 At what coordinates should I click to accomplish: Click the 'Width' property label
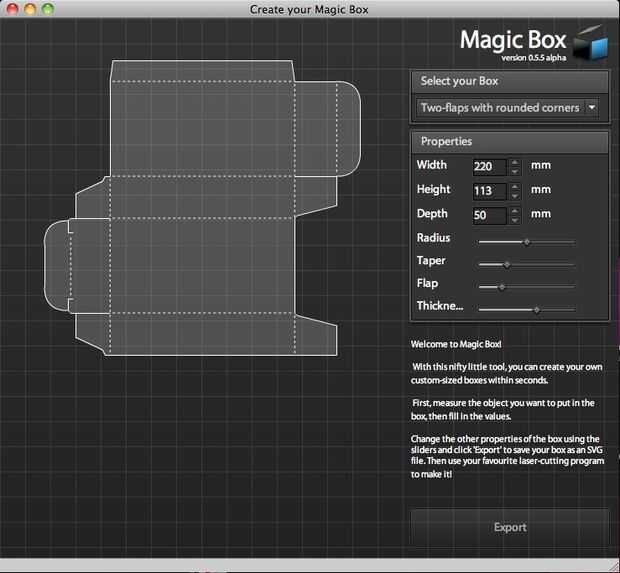pos(431,165)
